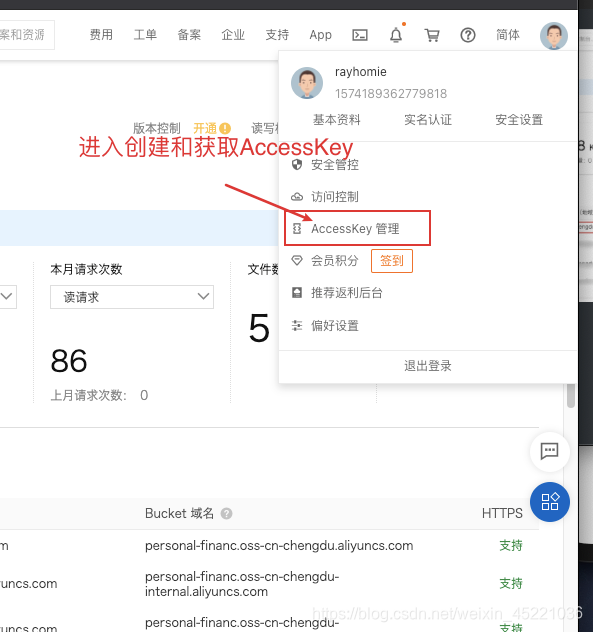Open the chat feedback bubble button
This screenshot has width=593, height=632.
(x=549, y=451)
